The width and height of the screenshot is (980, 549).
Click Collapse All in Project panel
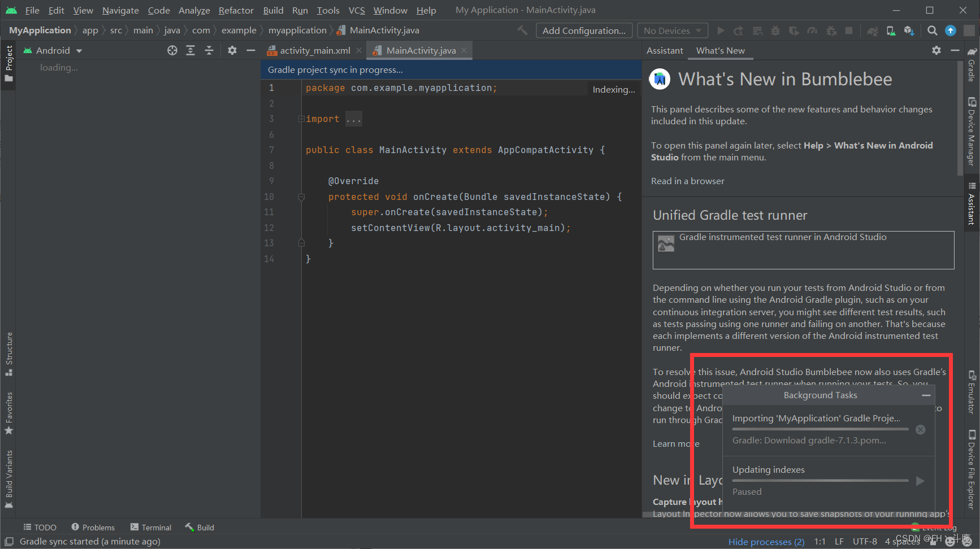pyautogui.click(x=209, y=50)
